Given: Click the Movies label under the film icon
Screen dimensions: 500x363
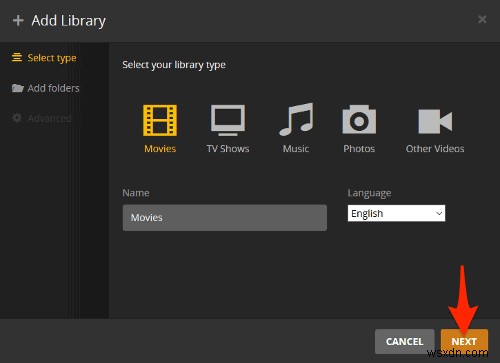Looking at the screenshot, I should pos(160,149).
